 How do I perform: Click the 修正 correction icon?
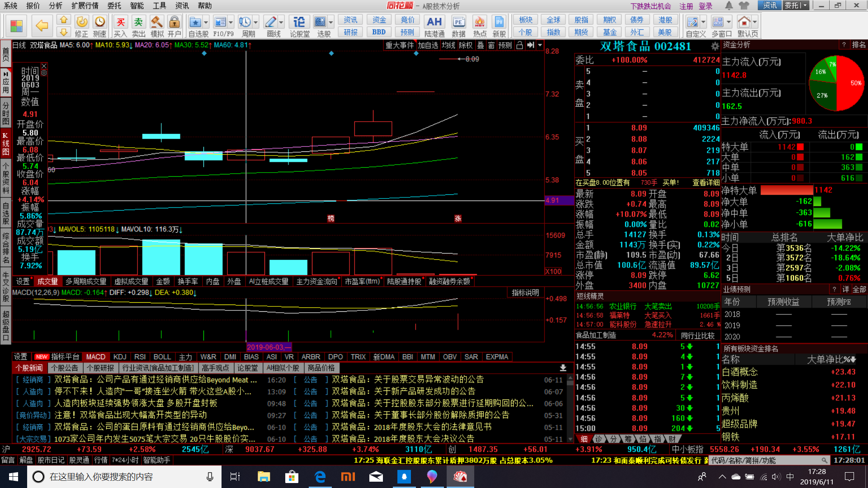(81, 26)
